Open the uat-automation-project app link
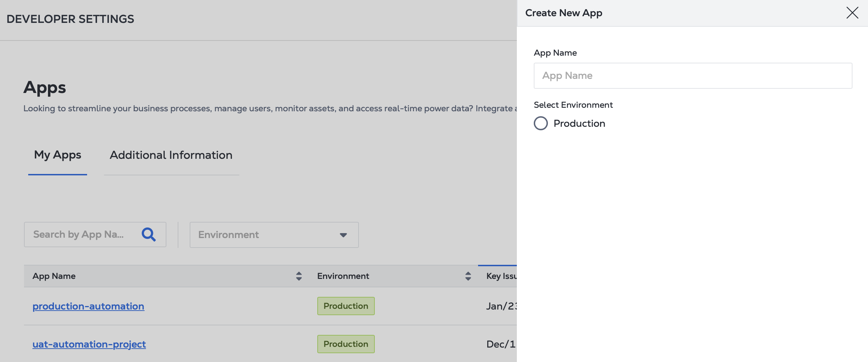This screenshot has height=362, width=868. (89, 344)
